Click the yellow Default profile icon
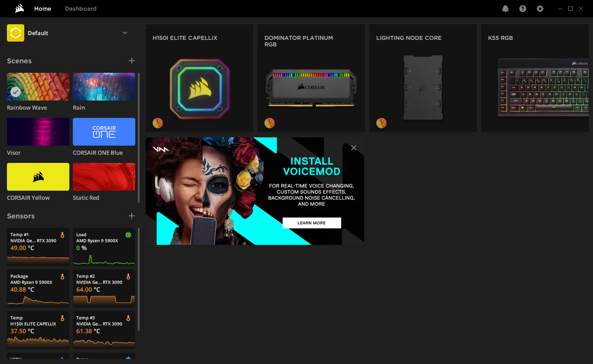This screenshot has height=364, width=593. tap(16, 33)
